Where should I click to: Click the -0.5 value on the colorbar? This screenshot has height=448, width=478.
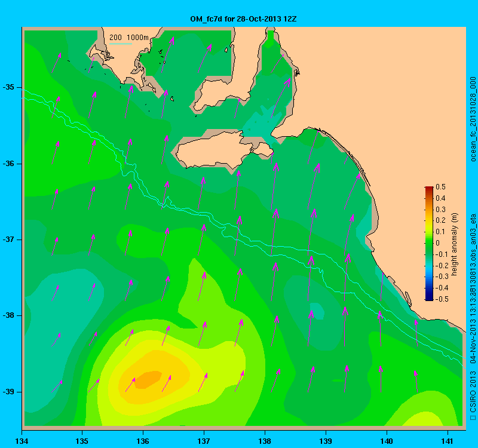[x=442, y=299]
